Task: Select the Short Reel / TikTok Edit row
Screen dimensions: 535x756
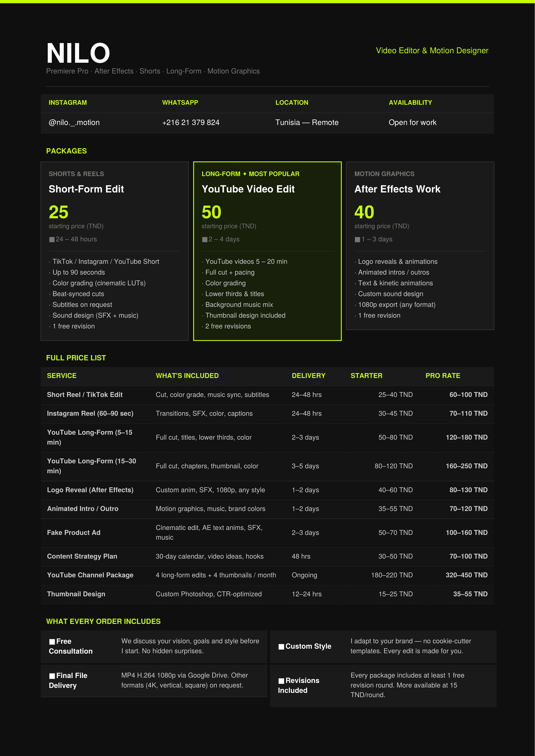Action: point(267,395)
